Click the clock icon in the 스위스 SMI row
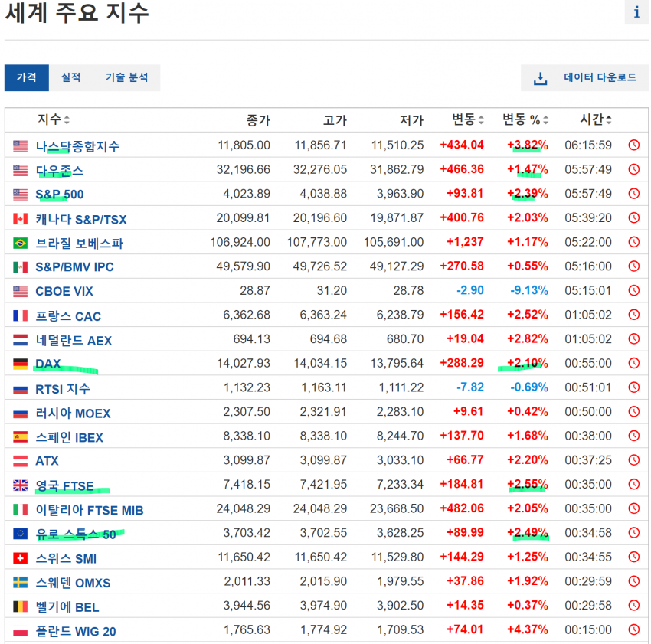Screen dimensions: 651x644 click(634, 557)
